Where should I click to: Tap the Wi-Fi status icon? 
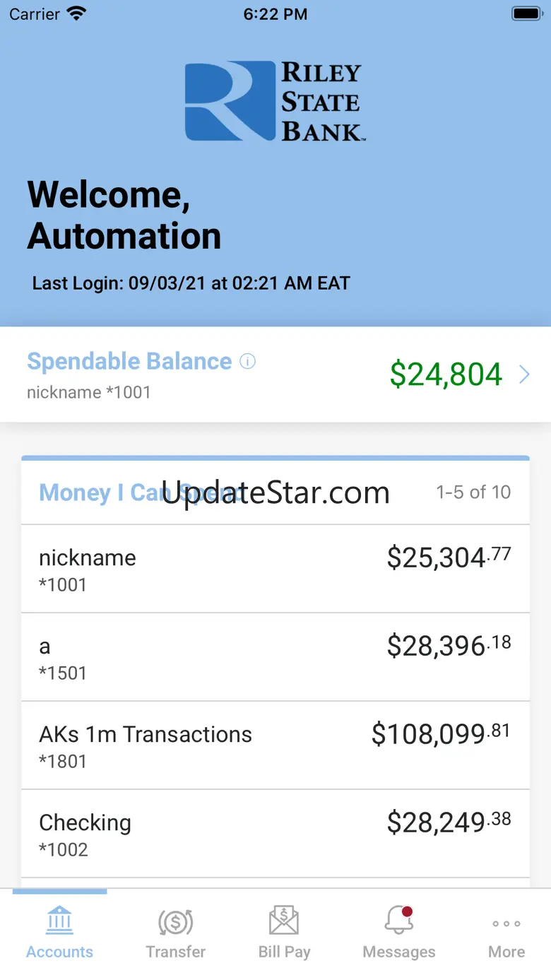76,14
